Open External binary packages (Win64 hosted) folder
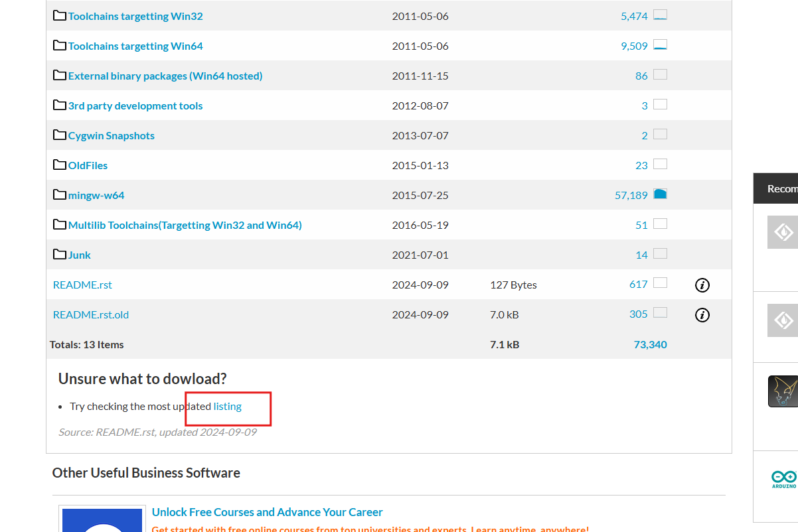This screenshot has width=798, height=532. [x=165, y=76]
